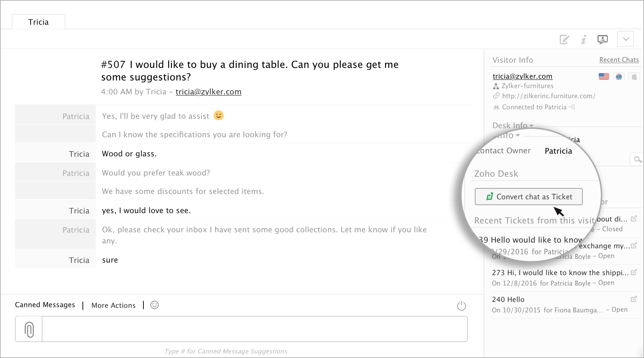The width and height of the screenshot is (644, 358).
Task: Open the chat info icon
Action: (x=584, y=39)
